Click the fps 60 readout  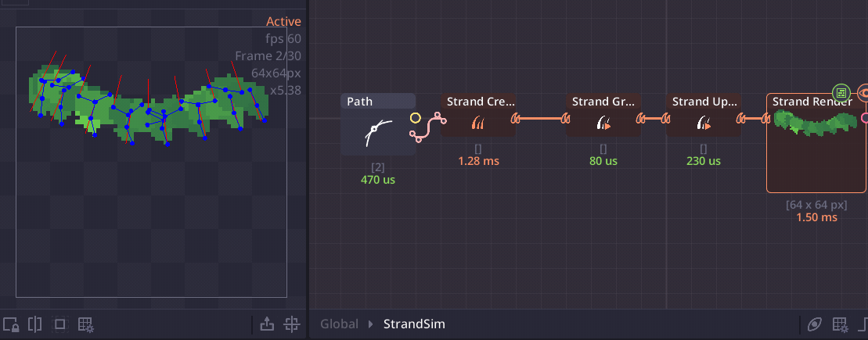click(283, 39)
